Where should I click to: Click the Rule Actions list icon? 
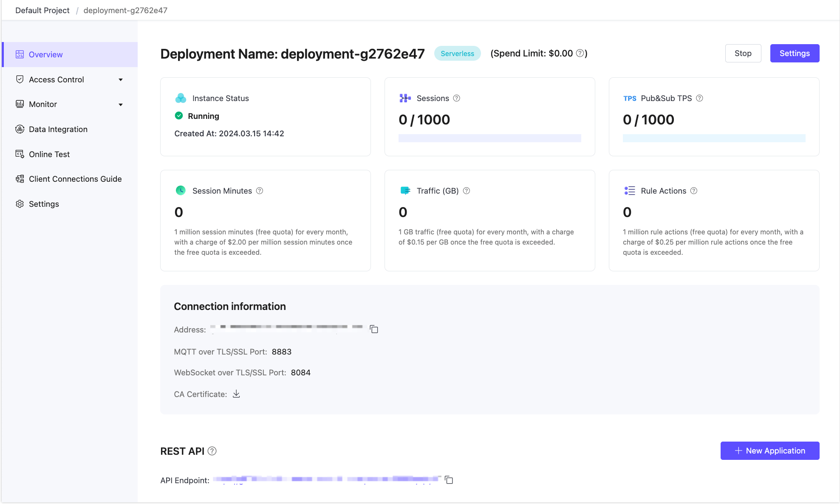630,191
